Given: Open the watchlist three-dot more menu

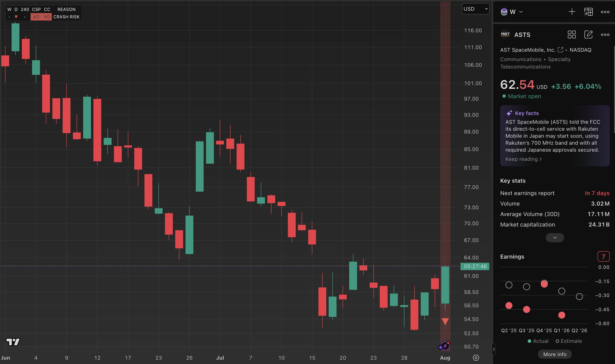Looking at the screenshot, I should (x=605, y=12).
